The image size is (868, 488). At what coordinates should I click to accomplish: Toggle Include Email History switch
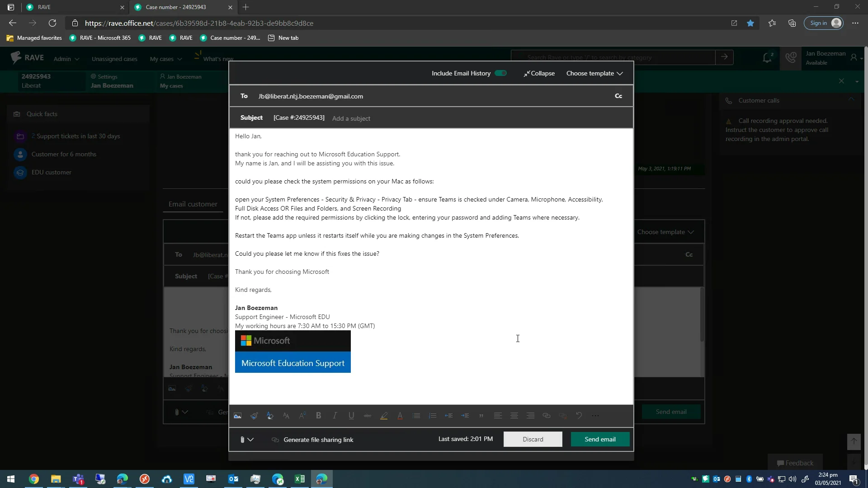coord(500,73)
